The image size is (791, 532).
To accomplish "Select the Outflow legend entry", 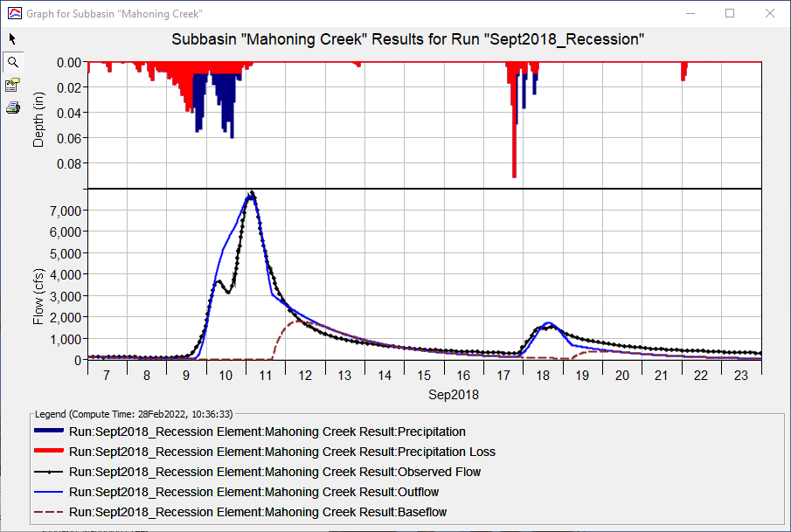I will [253, 492].
